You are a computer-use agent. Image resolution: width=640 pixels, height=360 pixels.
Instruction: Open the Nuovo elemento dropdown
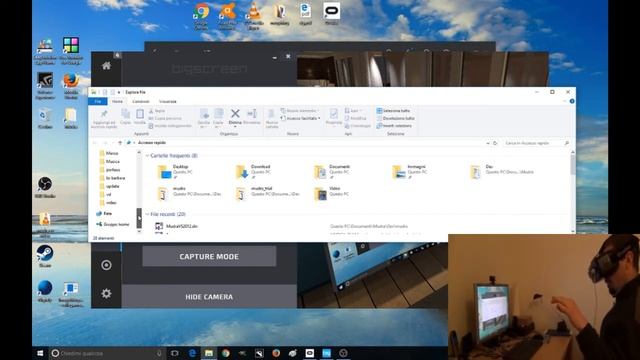click(x=300, y=111)
